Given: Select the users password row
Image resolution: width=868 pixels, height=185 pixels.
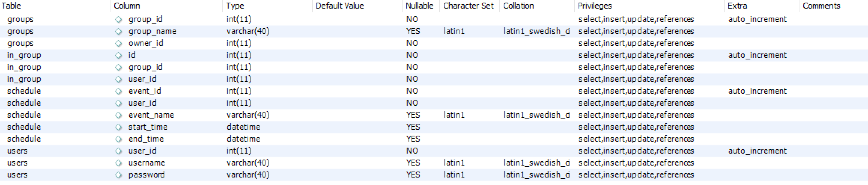Looking at the screenshot, I should coord(434,175).
